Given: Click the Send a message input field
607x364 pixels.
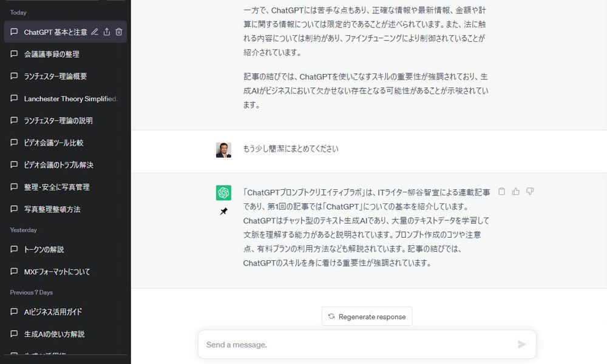Looking at the screenshot, I should click(367, 344).
